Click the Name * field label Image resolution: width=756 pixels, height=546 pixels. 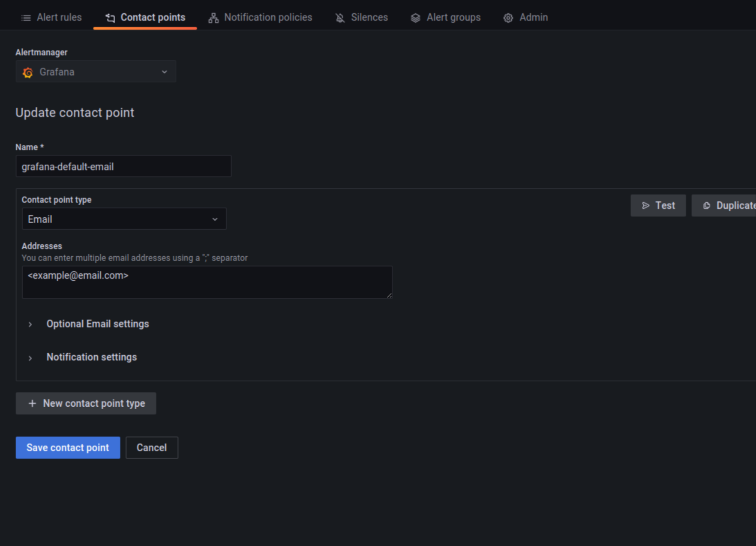click(x=30, y=147)
